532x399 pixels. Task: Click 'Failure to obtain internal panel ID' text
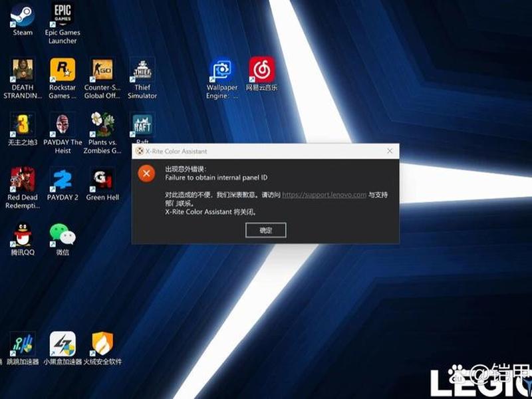coord(216,178)
